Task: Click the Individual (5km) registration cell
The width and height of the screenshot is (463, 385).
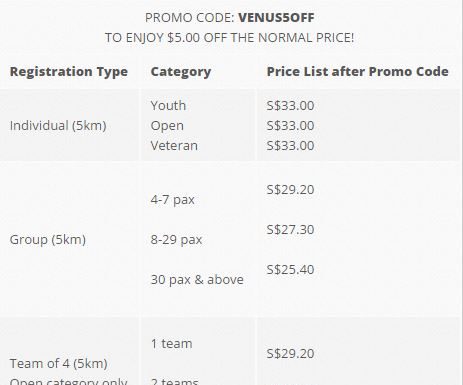Action: [x=58, y=126]
